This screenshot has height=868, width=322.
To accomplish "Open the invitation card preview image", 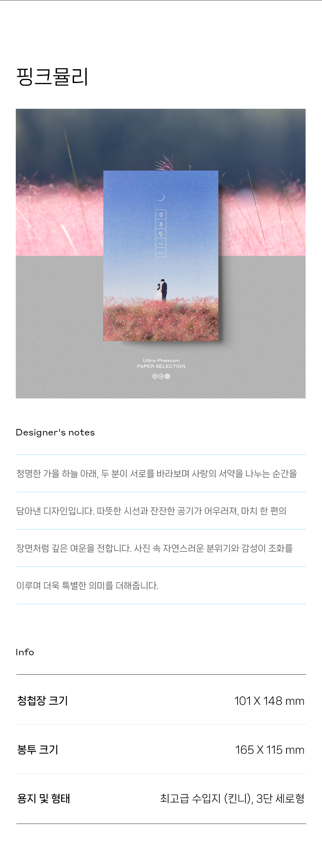I will pyautogui.click(x=160, y=253).
